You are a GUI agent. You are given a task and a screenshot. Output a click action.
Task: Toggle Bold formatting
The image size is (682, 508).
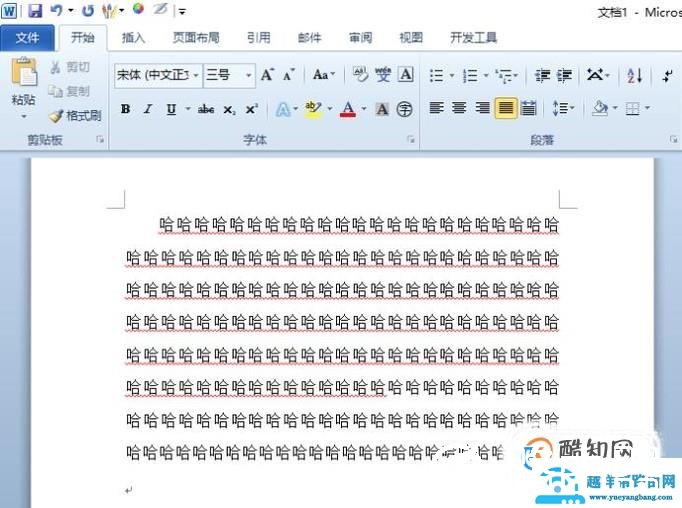tap(126, 109)
